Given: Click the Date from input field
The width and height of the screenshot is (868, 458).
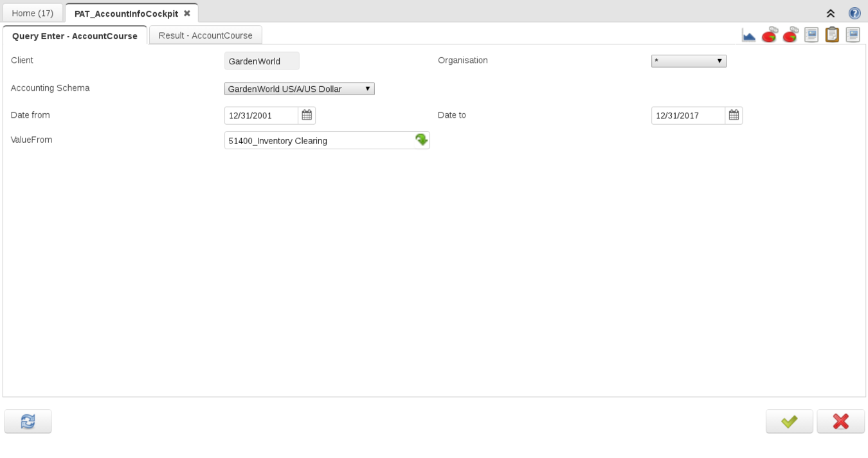Looking at the screenshot, I should tap(261, 116).
